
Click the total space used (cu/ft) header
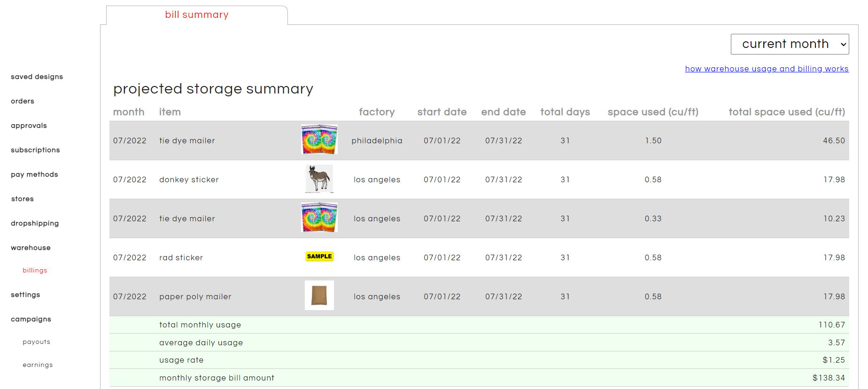[x=787, y=112]
